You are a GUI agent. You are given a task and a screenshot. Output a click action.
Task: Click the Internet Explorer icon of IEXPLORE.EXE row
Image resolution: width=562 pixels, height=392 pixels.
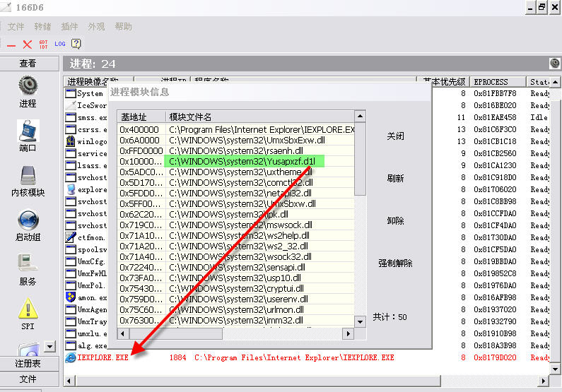point(70,357)
